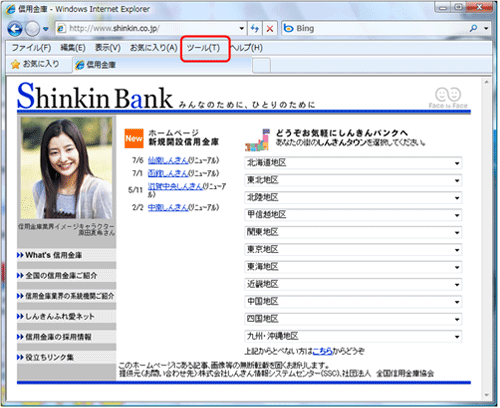Close the Internet Explorer window
The width and height of the screenshot is (500, 408).
tap(479, 7)
